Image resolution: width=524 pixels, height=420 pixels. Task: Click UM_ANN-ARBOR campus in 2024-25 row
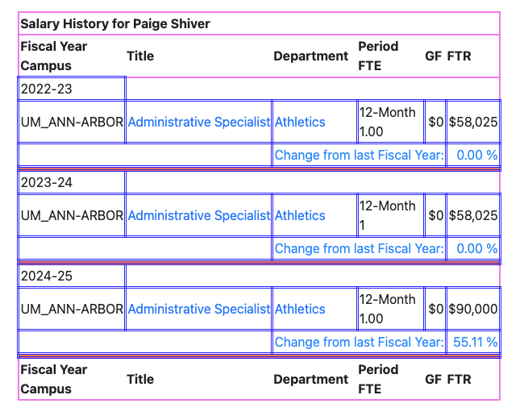click(72, 310)
